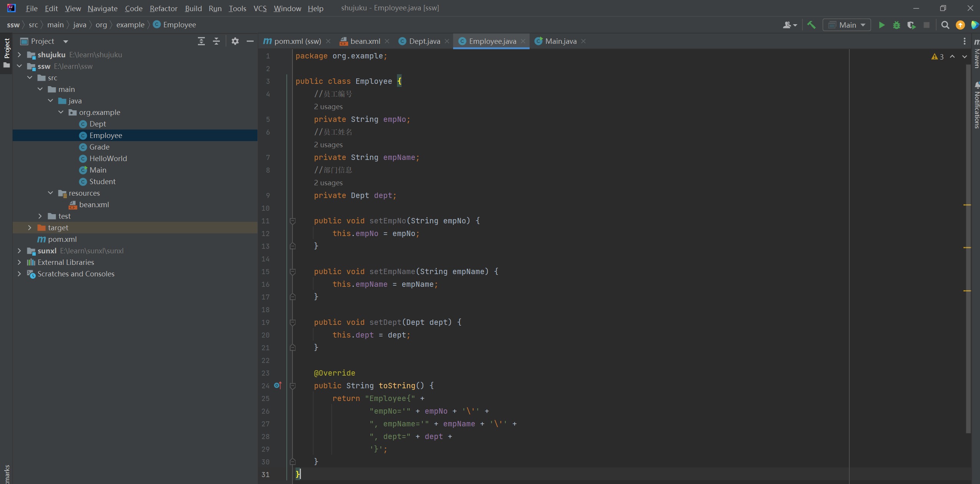The image size is (980, 484).
Task: Open the Refactor menu
Action: [x=163, y=8]
